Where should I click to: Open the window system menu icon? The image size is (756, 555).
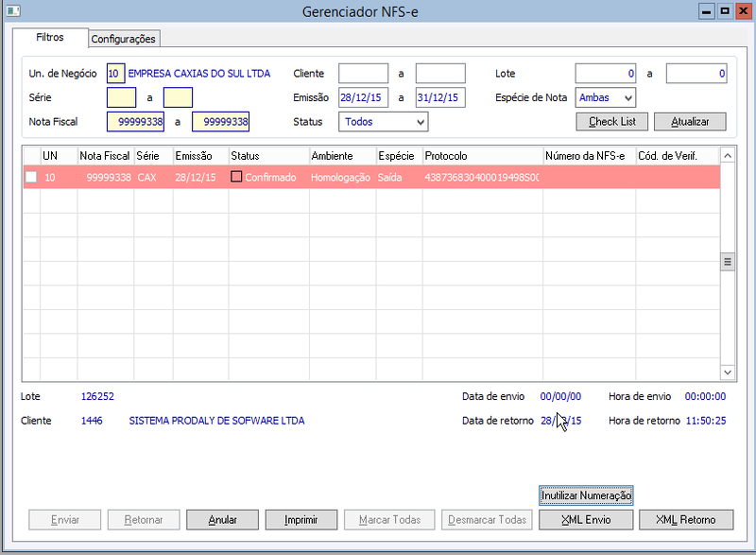point(13,10)
